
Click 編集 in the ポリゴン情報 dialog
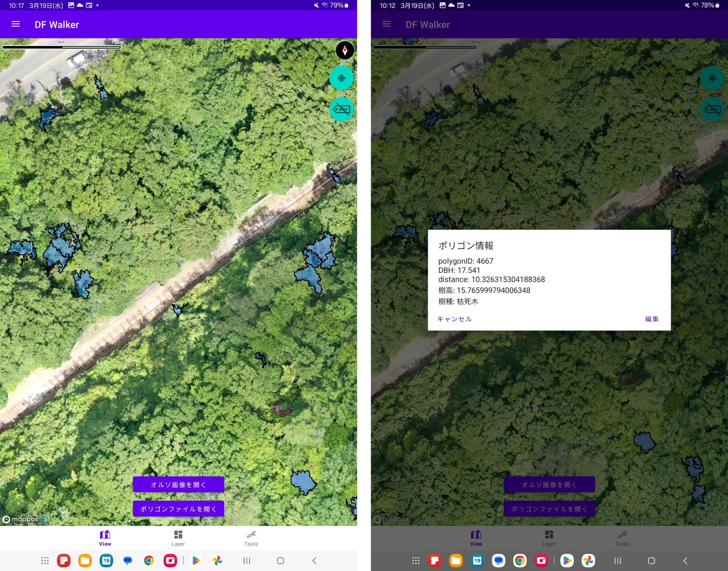(x=652, y=319)
